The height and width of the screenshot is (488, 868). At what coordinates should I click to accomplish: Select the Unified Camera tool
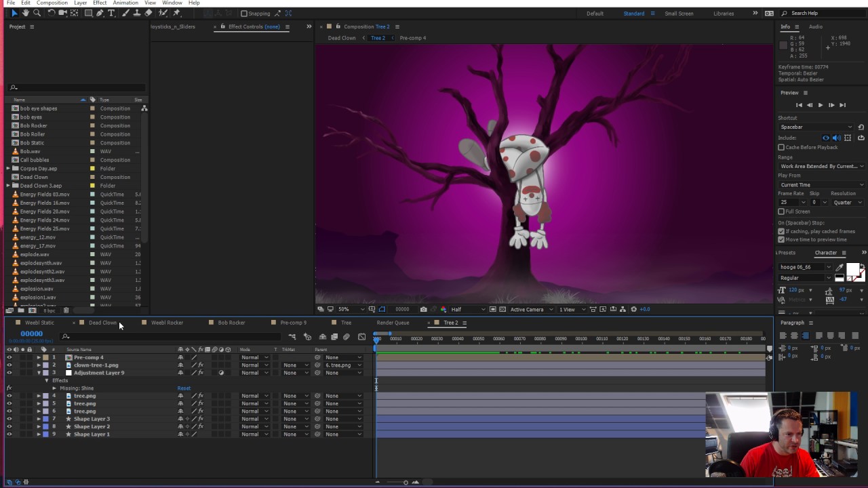[x=62, y=13]
